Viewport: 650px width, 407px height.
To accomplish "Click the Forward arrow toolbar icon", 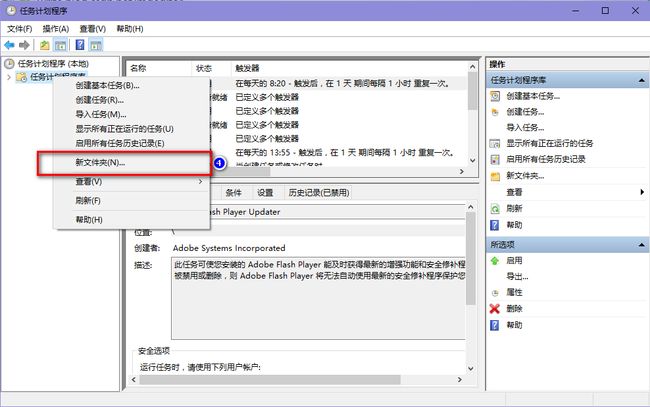I will coord(24,45).
